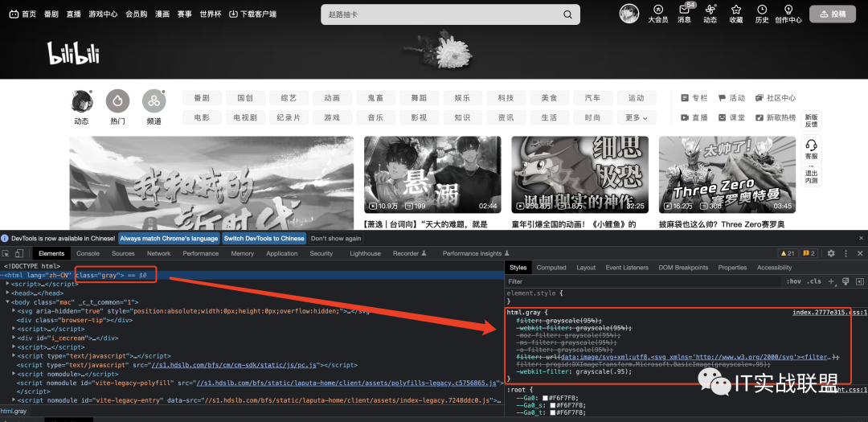Image resolution: width=868 pixels, height=422 pixels.
Task: Click the --Ga0 color swatch
Action: tap(545, 398)
